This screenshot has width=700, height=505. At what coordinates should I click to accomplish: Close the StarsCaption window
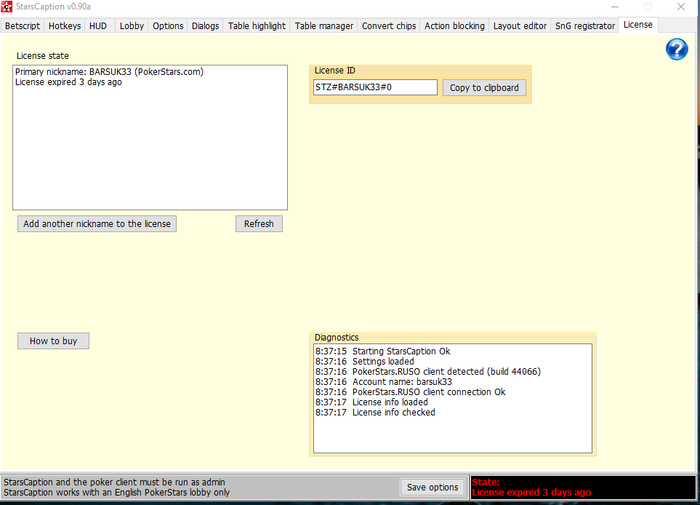(681, 7)
